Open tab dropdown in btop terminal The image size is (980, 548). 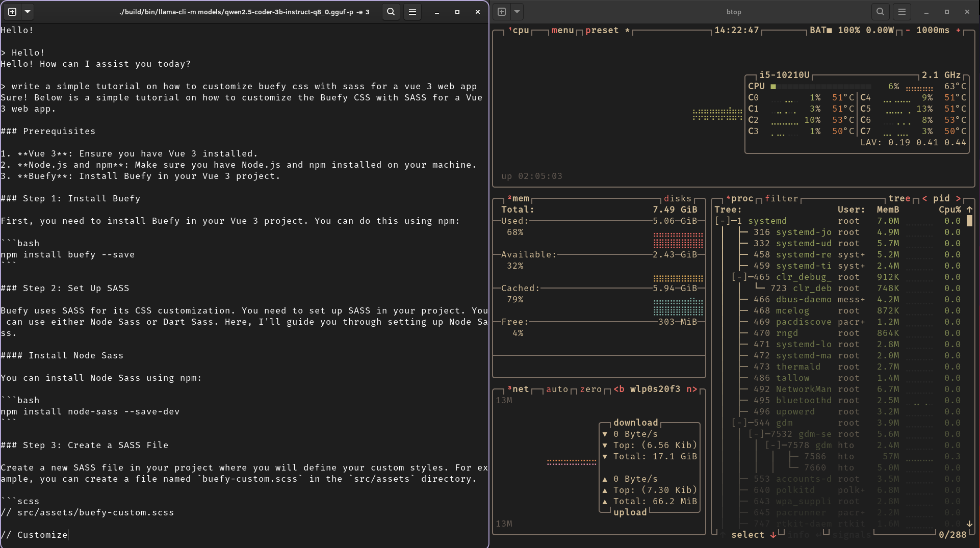pyautogui.click(x=517, y=11)
